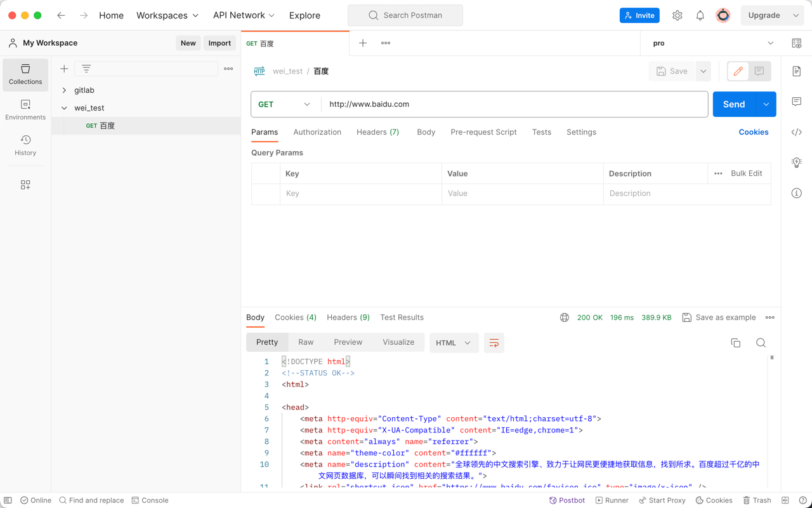Viewport: 812px width, 508px height.
Task: Switch response view to Preview
Action: 348,342
